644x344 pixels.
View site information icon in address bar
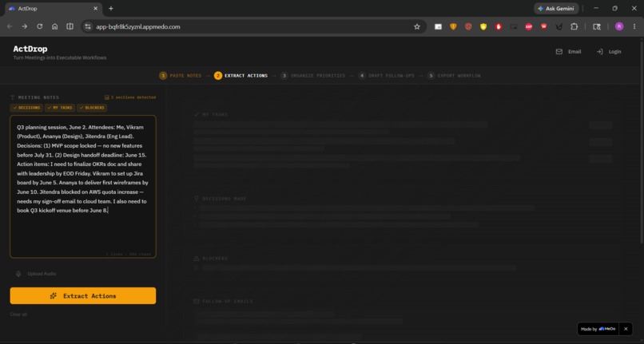tap(87, 26)
